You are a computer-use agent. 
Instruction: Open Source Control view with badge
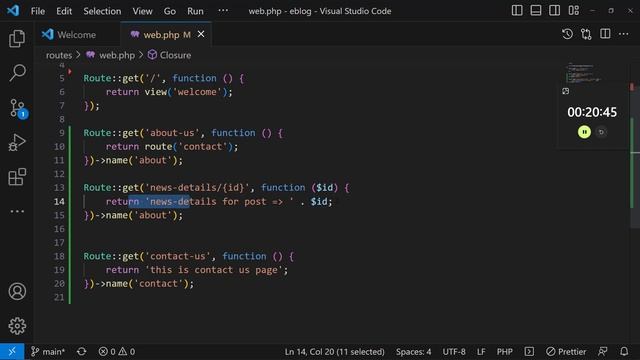tap(17, 108)
